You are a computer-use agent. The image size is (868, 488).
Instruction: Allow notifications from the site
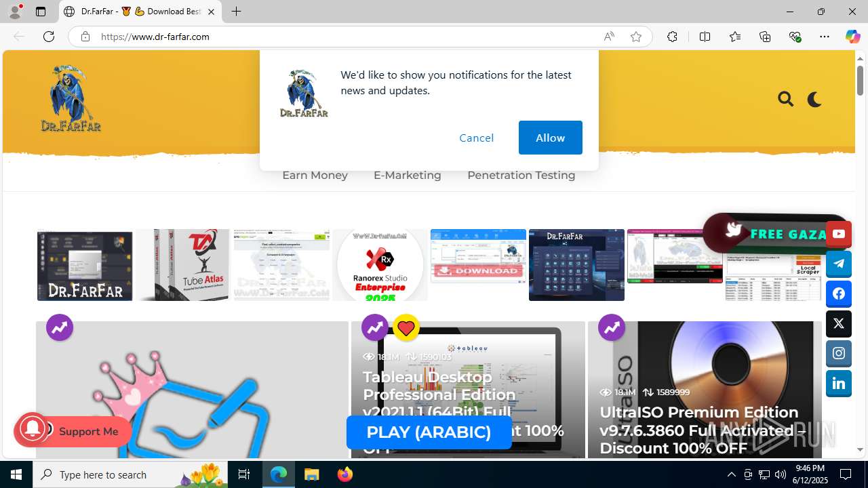550,138
